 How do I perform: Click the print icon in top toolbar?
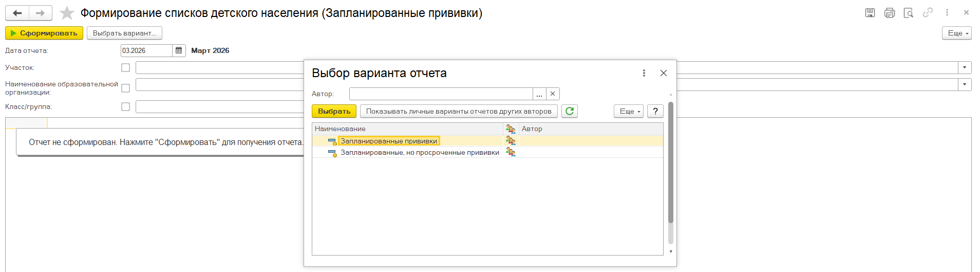click(889, 13)
